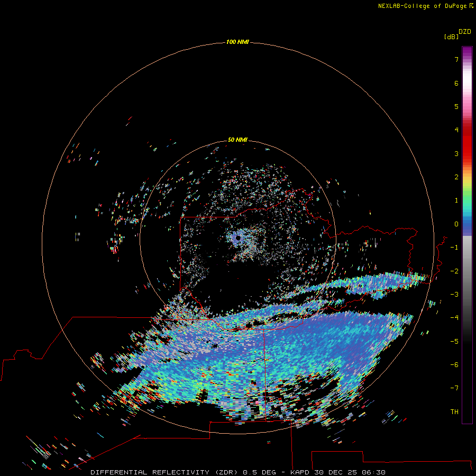Click the 6 value on the color scale
Screen dimensions: 476x476
[x=456, y=83]
